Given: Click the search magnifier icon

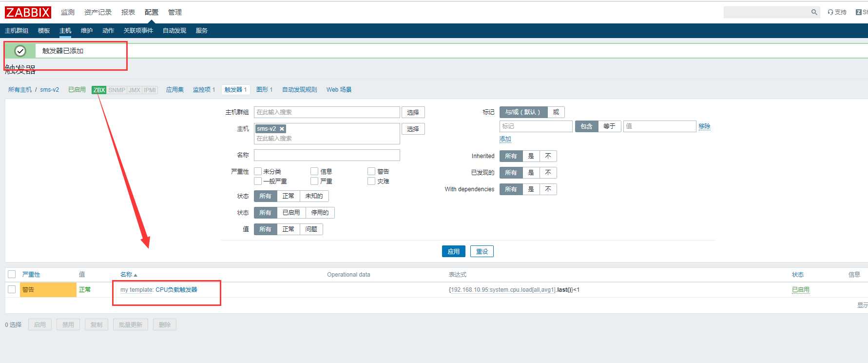Looking at the screenshot, I should click(814, 12).
